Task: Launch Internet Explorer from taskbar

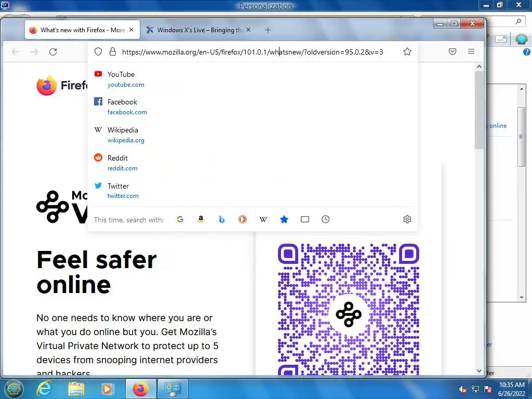Action: point(44,389)
